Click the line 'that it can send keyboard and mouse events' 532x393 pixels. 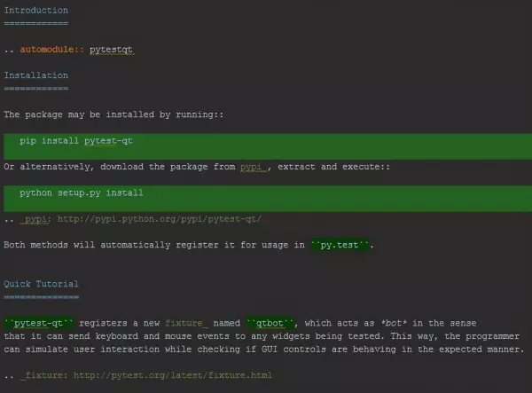(x=262, y=336)
